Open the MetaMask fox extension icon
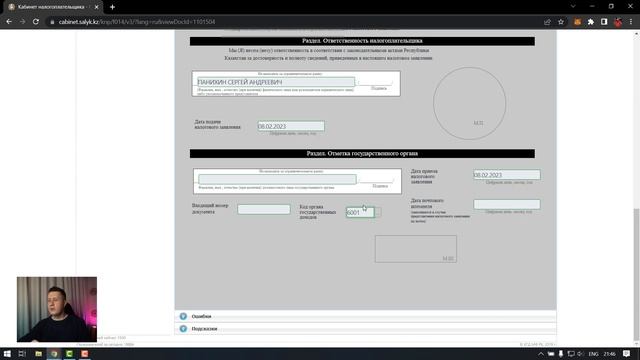 (577, 22)
